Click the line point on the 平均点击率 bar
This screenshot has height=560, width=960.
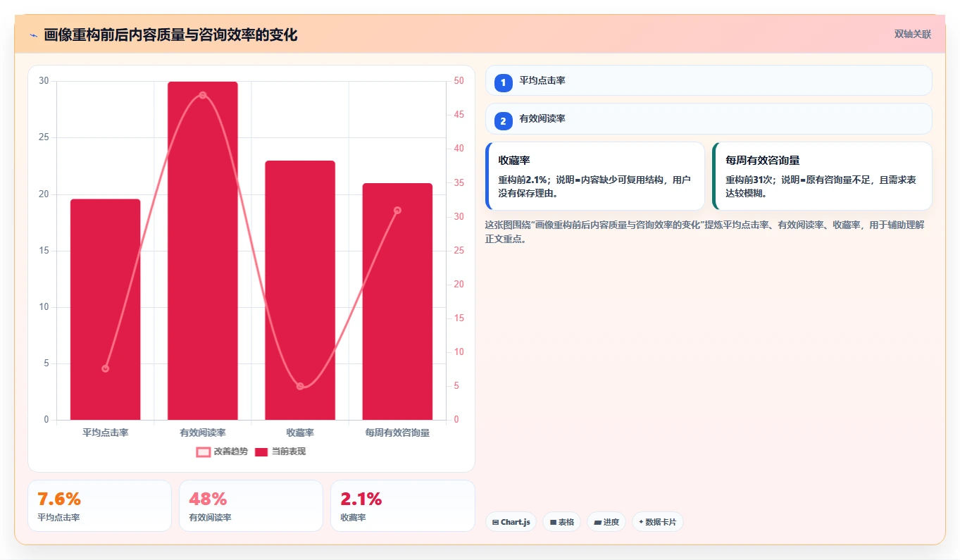pos(105,368)
